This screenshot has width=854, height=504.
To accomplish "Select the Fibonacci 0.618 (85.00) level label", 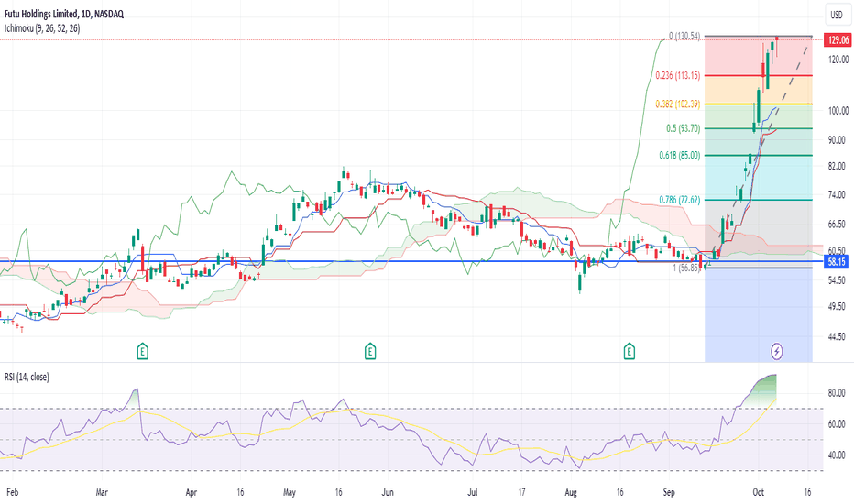I will coord(680,155).
